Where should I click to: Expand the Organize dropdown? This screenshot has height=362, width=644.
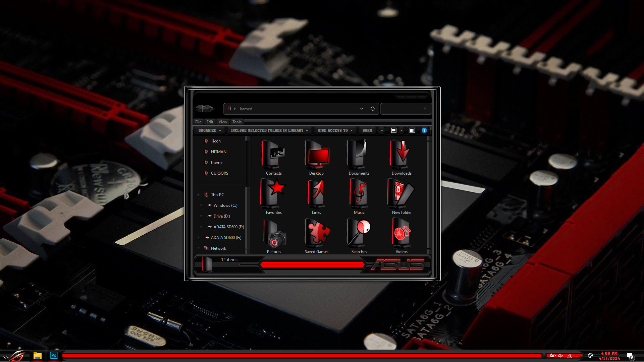pos(210,130)
